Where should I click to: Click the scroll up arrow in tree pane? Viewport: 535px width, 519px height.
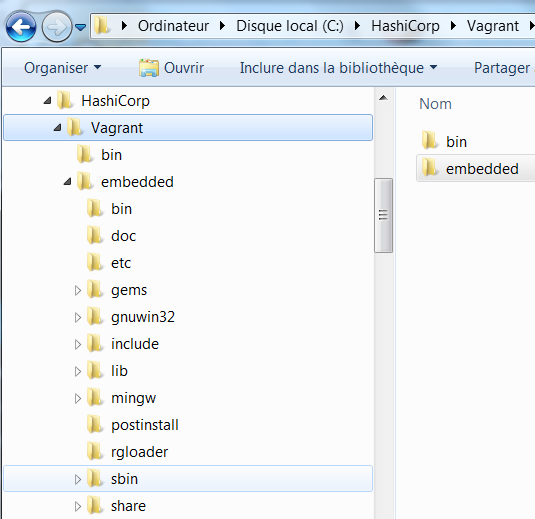pyautogui.click(x=384, y=98)
